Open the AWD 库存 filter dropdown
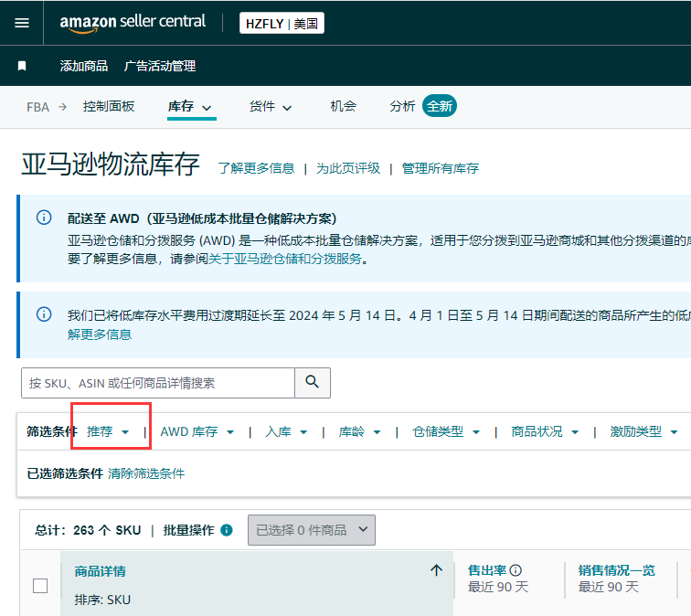691x616 pixels. (197, 431)
